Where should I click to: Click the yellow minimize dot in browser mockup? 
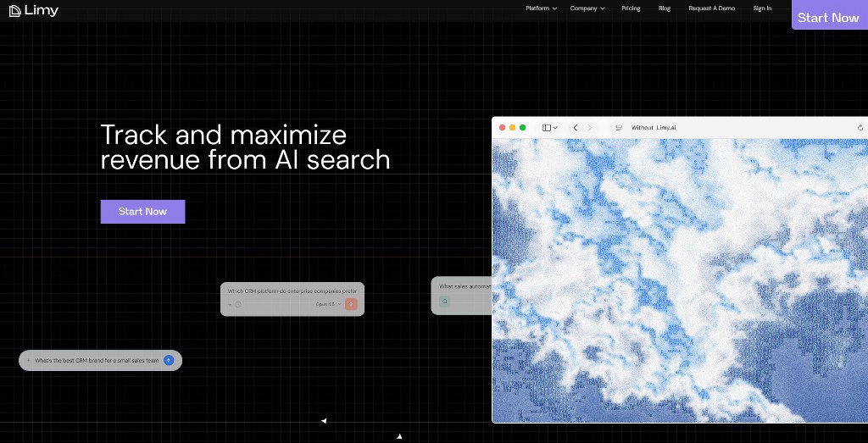click(512, 128)
